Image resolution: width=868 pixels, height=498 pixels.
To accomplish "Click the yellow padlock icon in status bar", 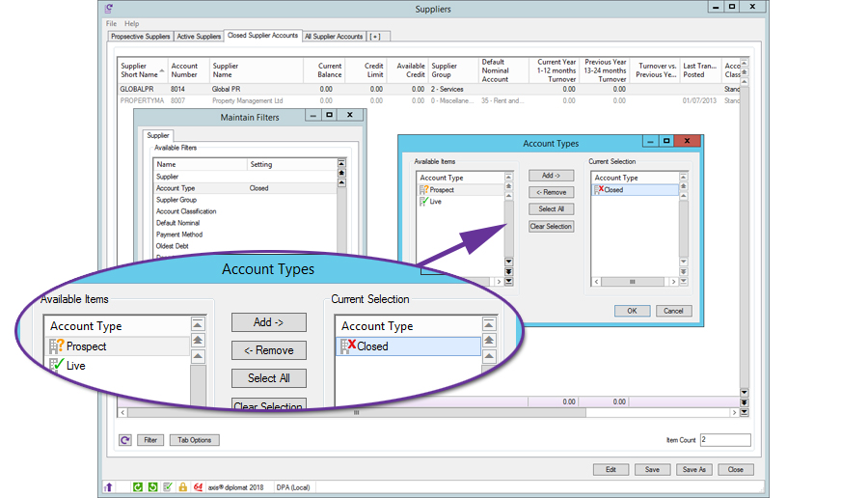I will (x=183, y=487).
